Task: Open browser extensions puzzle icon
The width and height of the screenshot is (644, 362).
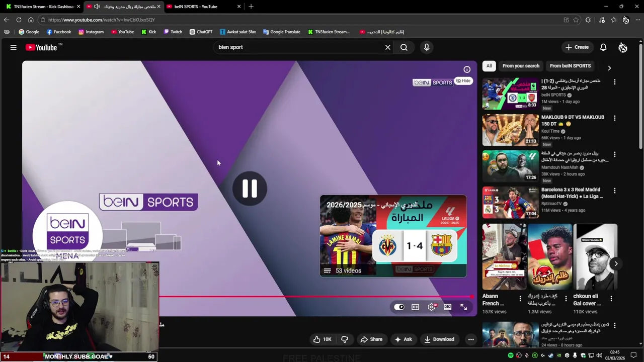Action: pos(588,20)
